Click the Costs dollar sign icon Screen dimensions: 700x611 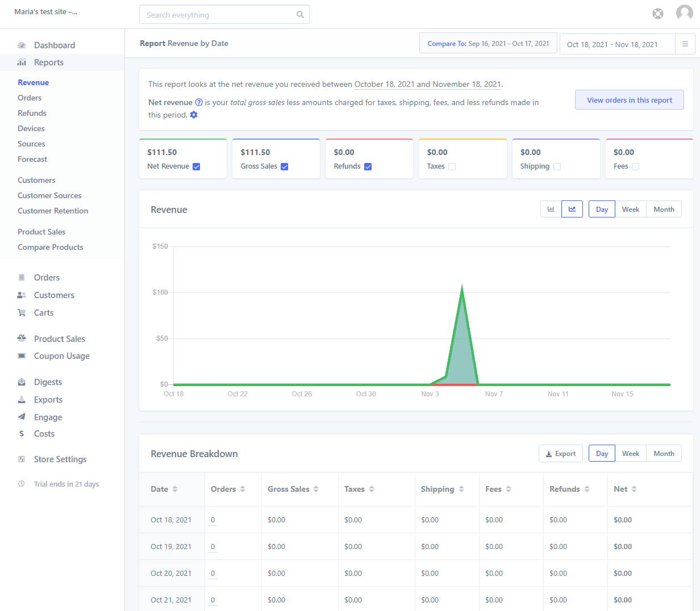22,434
